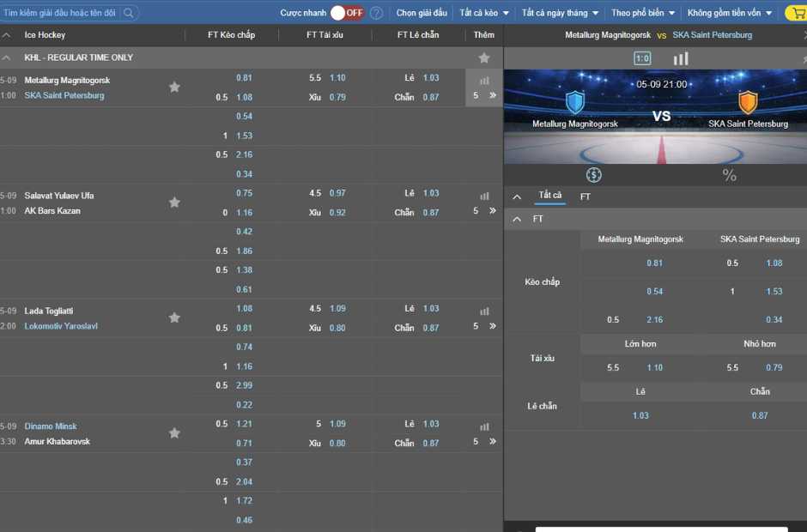
Task: Open the Không gồm tiền vốn dropdown
Action: [729, 13]
